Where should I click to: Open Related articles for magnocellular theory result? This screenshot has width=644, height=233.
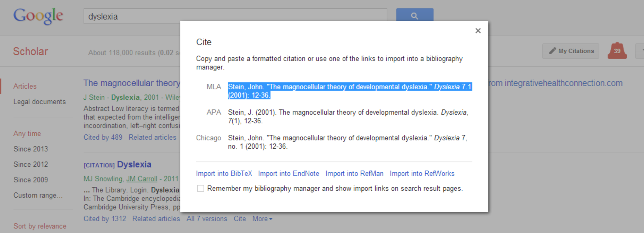[152, 137]
